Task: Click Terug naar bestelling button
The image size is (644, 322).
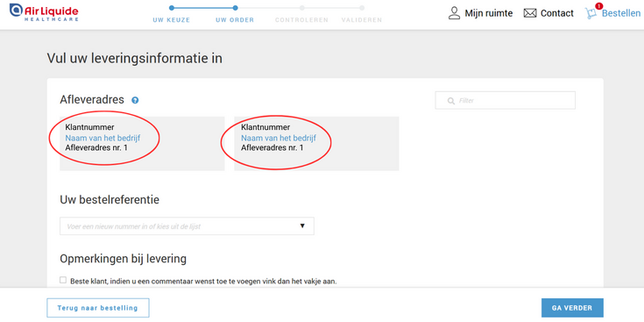Action: pos(98,308)
